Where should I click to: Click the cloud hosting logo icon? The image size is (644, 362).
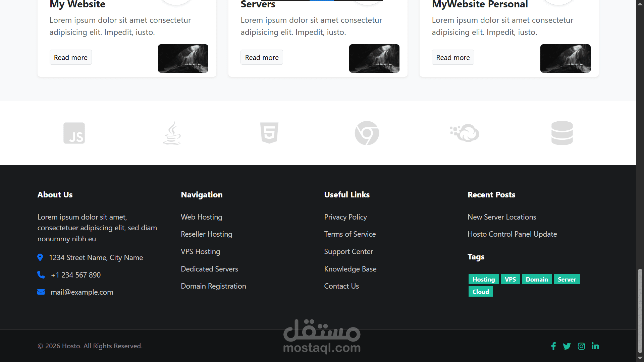pyautogui.click(x=465, y=133)
